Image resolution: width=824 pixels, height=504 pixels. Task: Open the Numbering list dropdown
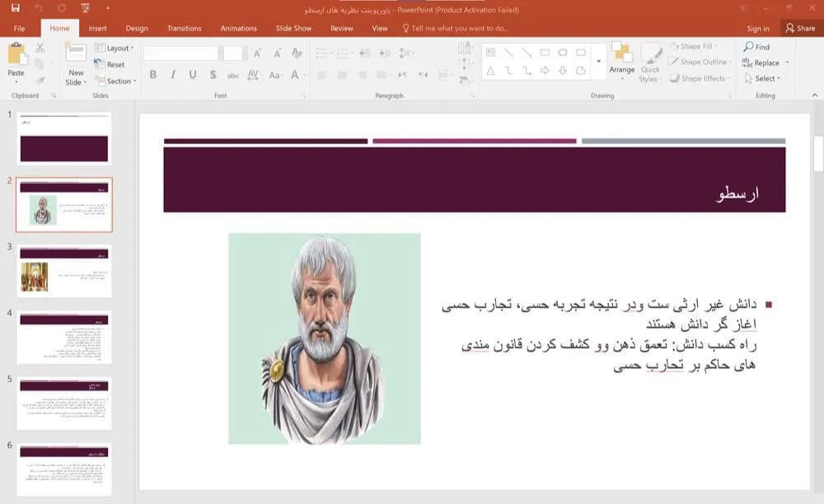[344, 53]
